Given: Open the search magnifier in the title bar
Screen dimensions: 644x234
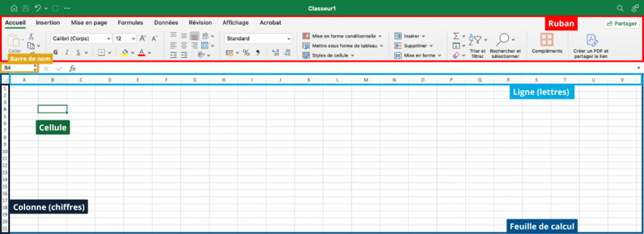Looking at the screenshot, I should (x=620, y=8).
